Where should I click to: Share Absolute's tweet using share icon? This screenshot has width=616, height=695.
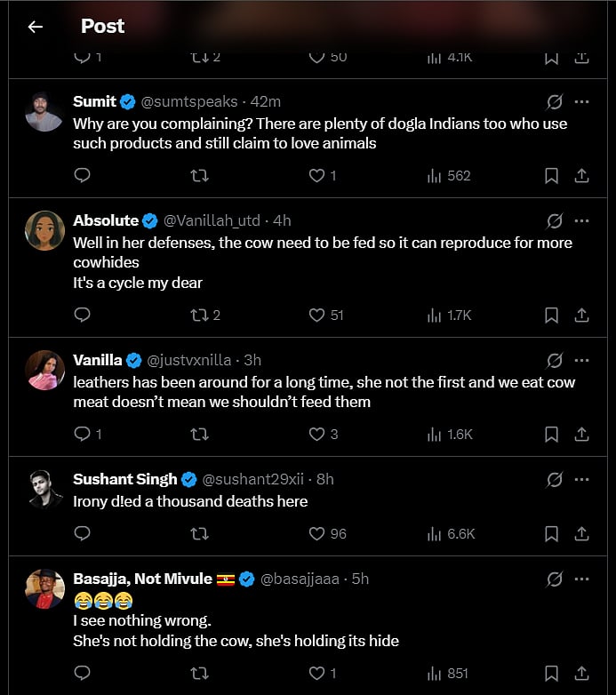pos(582,315)
